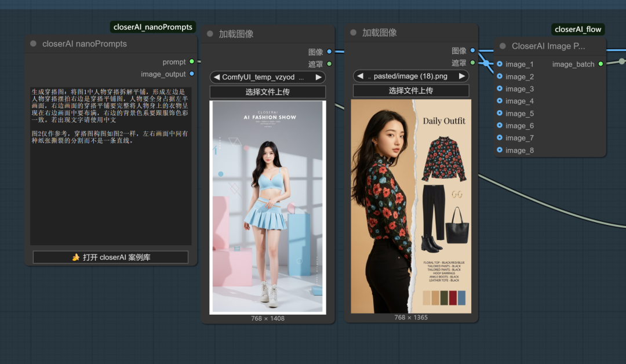Click second loader's 图像 blue output port
The image size is (626, 364).
pyautogui.click(x=472, y=51)
